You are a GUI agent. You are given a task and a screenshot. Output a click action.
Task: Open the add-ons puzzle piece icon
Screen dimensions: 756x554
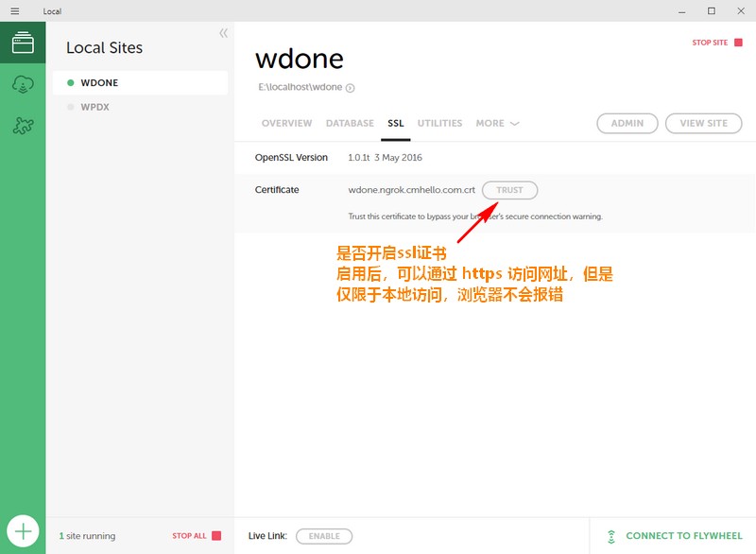[23, 126]
